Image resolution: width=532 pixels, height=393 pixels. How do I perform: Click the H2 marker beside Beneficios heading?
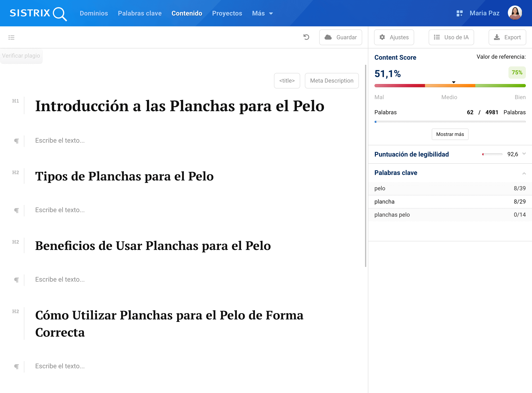pos(16,242)
